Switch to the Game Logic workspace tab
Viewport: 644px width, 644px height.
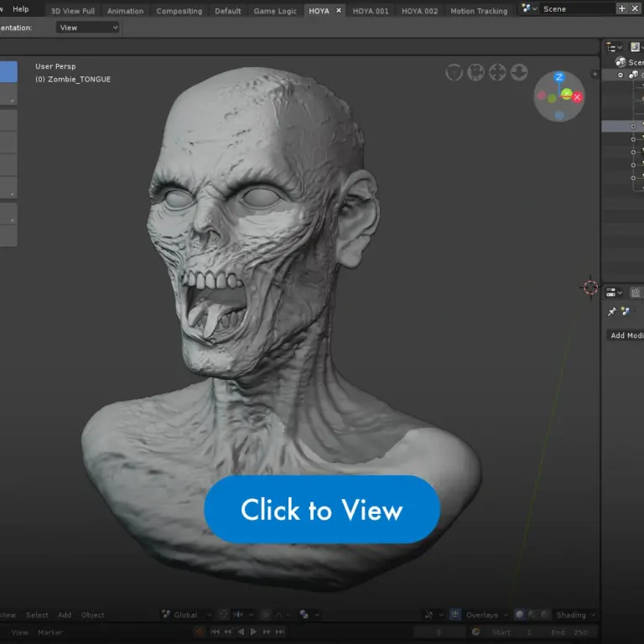[275, 11]
